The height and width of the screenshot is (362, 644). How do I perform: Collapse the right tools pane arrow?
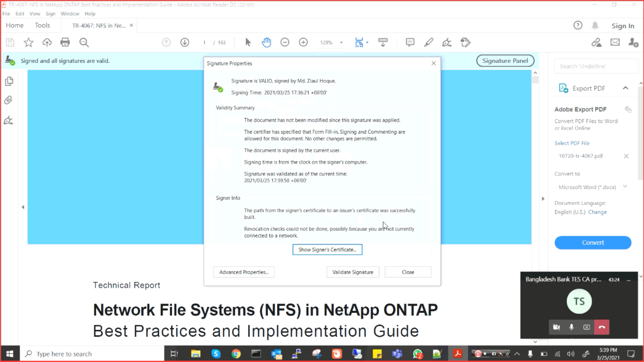point(543,199)
